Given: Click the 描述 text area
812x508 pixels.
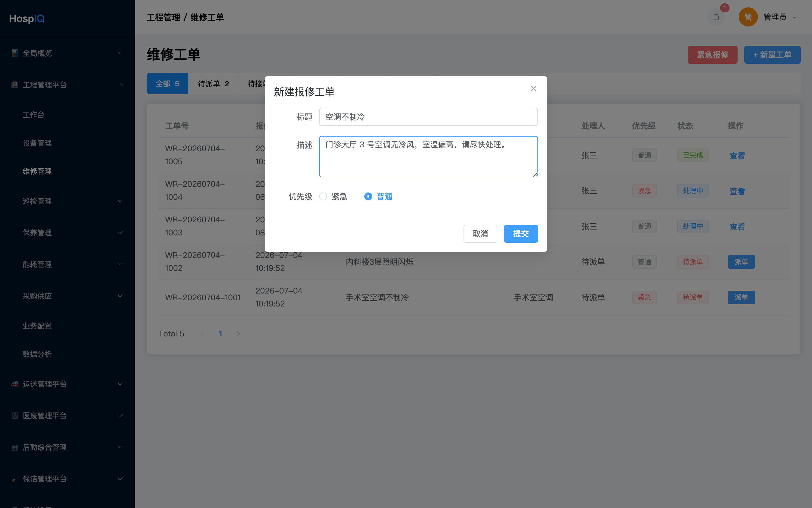Looking at the screenshot, I should coord(428,156).
